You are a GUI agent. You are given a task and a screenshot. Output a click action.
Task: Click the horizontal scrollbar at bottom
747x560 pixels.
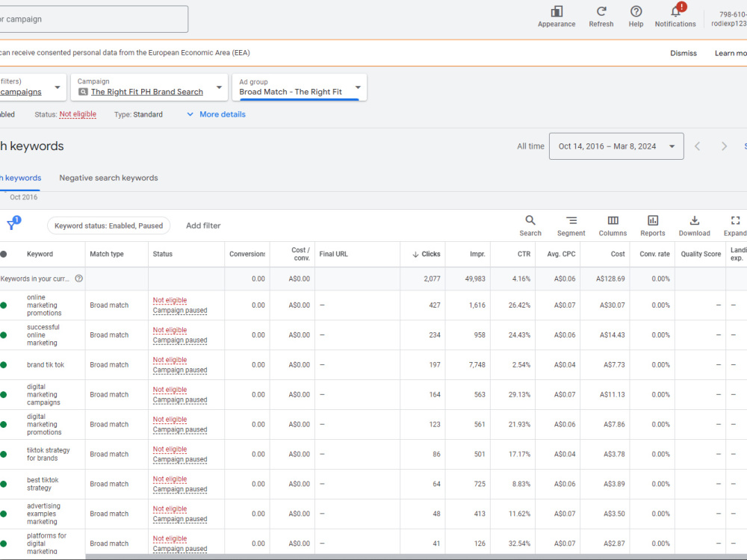[416, 557]
